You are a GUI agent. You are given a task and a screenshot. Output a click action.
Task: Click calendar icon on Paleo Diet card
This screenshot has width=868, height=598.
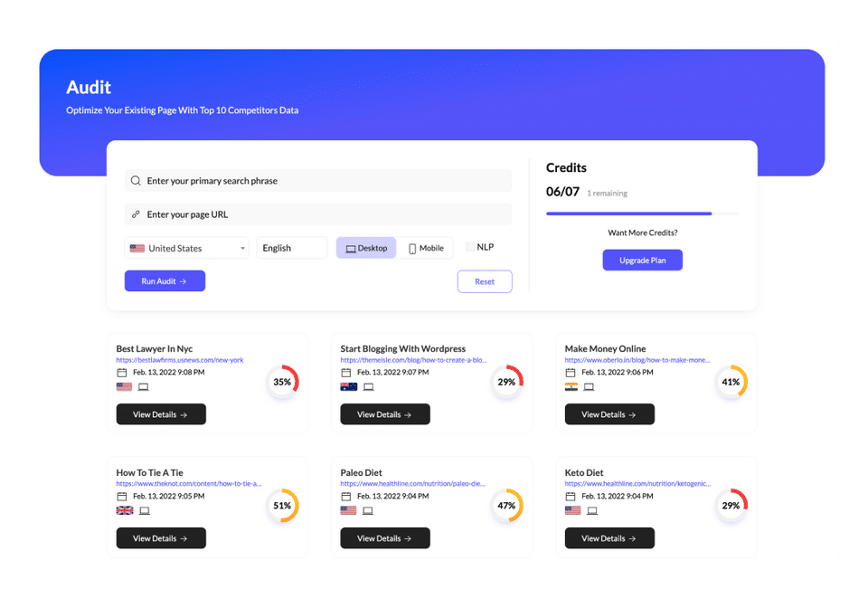(346, 497)
